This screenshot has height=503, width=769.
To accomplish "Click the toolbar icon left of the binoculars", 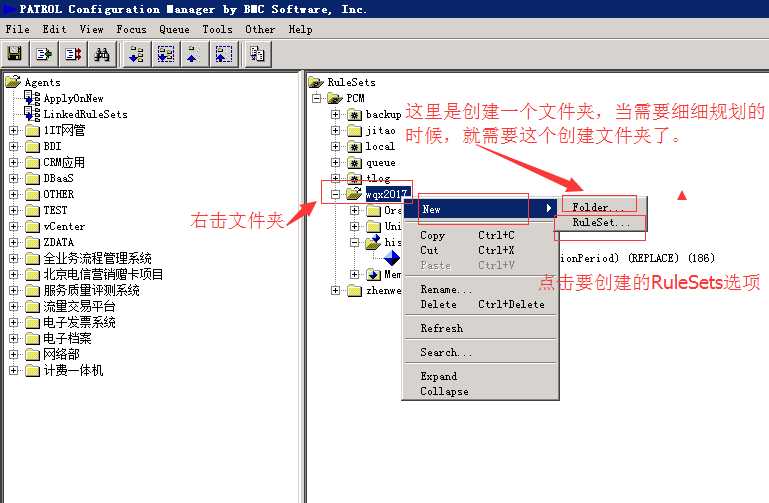I will coord(73,54).
